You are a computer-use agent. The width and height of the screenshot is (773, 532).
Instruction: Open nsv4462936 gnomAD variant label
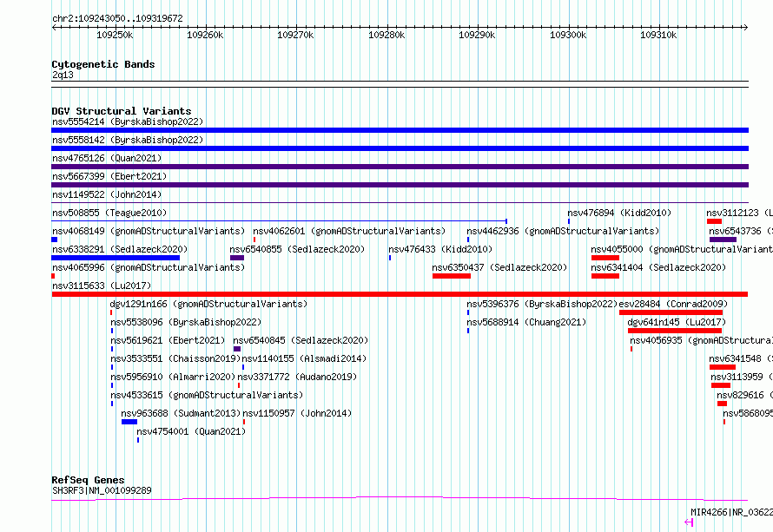click(x=563, y=231)
